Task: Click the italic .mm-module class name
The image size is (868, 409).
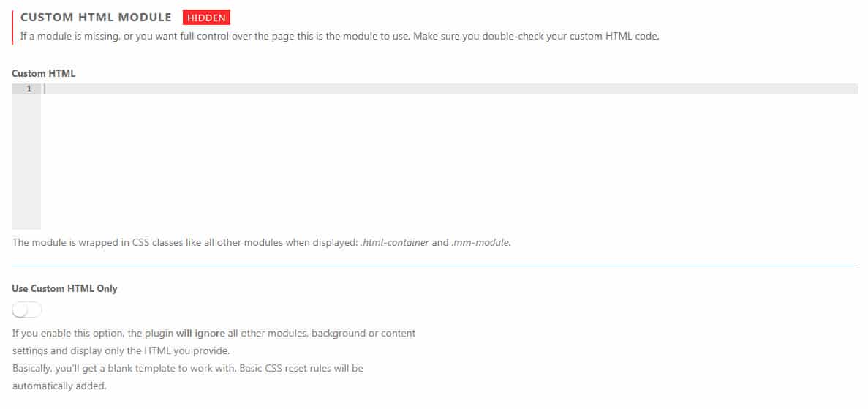Action: coord(480,243)
